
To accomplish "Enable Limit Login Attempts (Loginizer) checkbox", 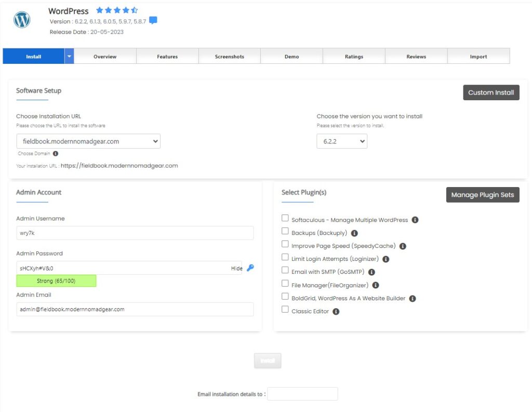I will pyautogui.click(x=285, y=257).
